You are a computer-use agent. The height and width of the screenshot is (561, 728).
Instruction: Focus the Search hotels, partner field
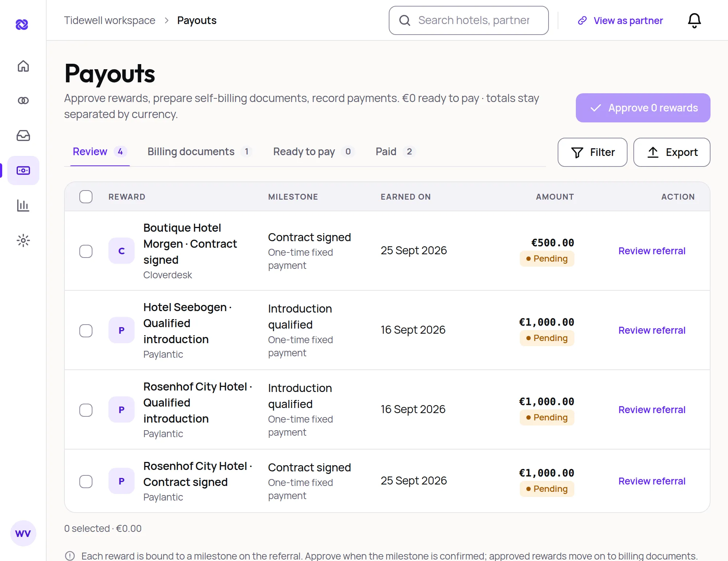point(468,20)
